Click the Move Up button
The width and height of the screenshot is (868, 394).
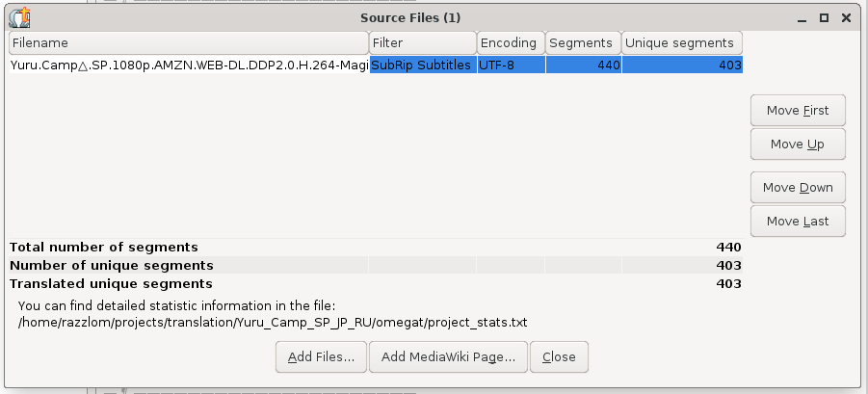point(798,144)
